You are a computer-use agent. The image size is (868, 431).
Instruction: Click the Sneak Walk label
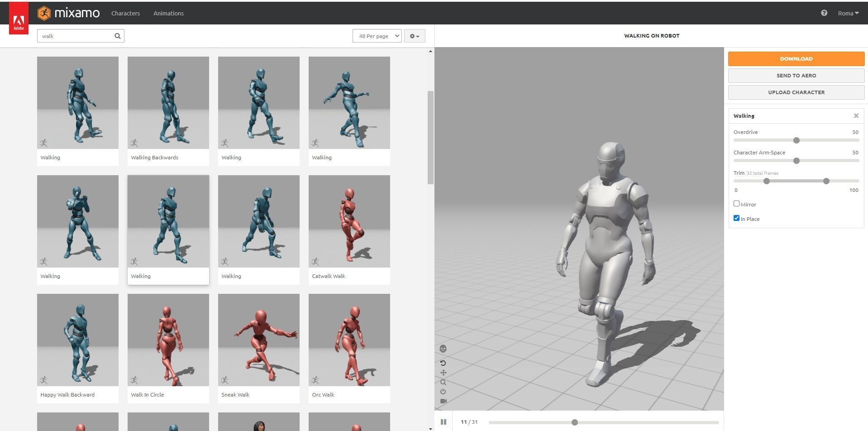[235, 395]
